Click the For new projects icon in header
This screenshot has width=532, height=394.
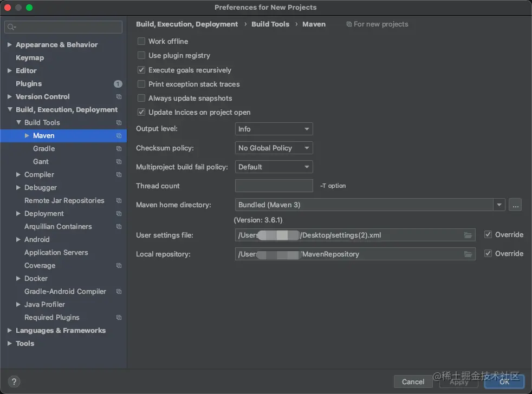point(349,24)
